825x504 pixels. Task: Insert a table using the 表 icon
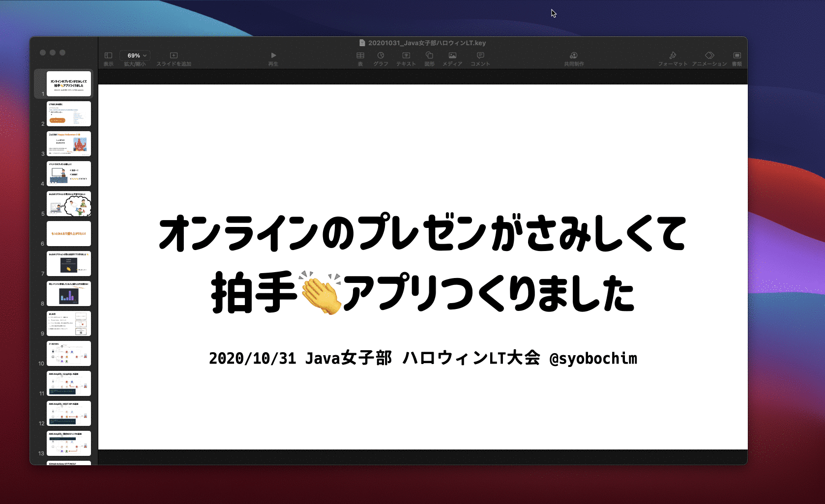pyautogui.click(x=360, y=56)
